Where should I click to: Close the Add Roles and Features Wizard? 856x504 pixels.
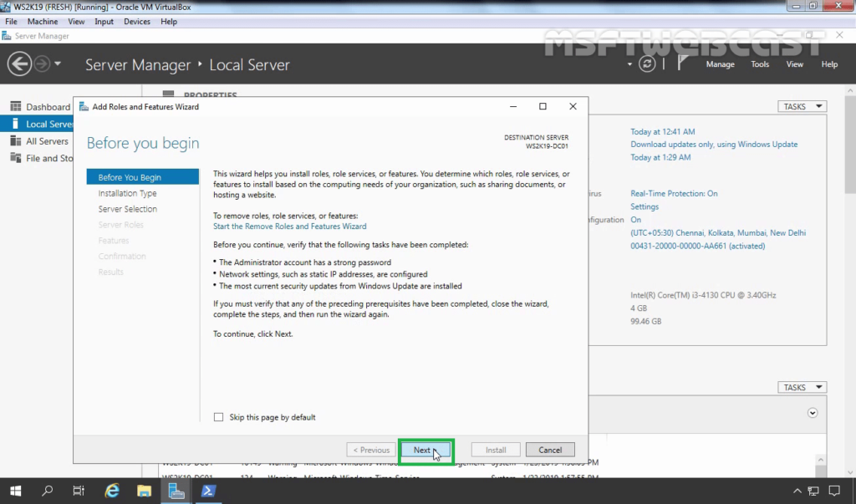pyautogui.click(x=573, y=106)
